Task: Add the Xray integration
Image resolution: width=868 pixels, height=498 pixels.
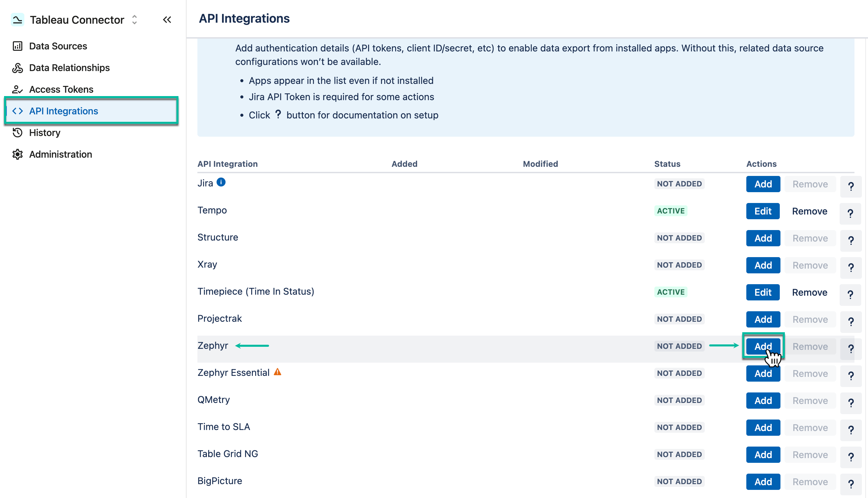Action: point(763,265)
